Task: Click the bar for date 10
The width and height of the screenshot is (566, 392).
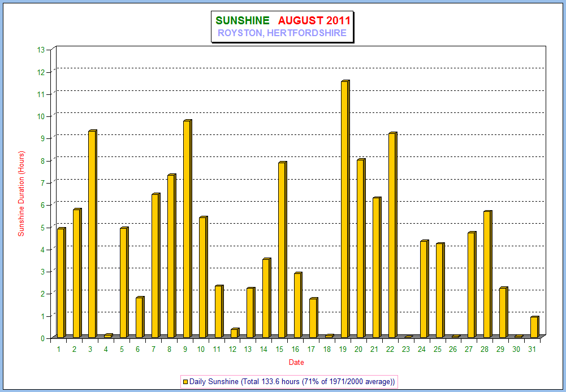Action: [x=203, y=277]
